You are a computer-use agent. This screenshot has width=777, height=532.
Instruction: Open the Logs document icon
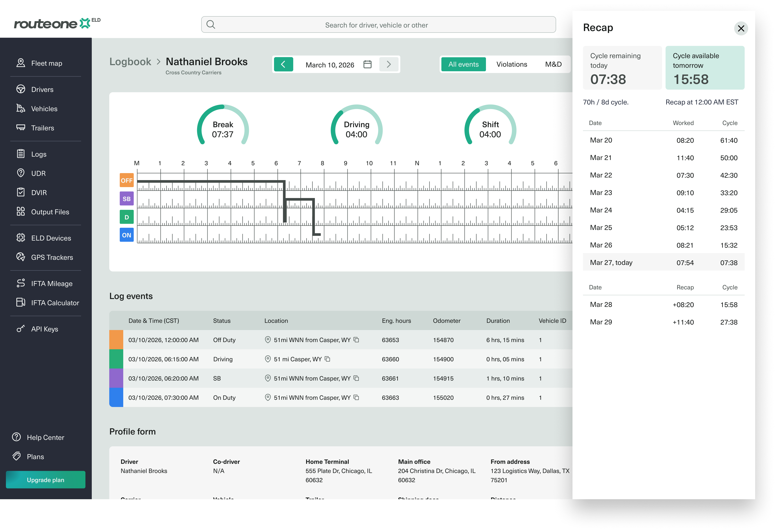21,154
